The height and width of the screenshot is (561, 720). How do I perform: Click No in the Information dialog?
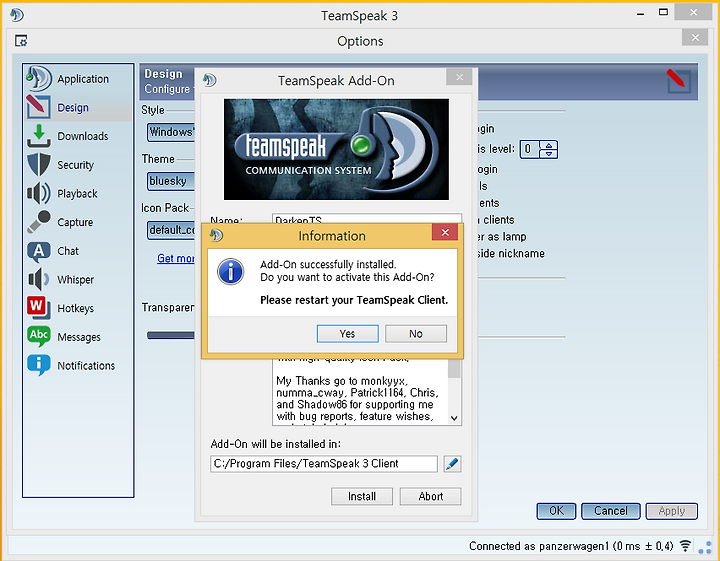tap(416, 334)
